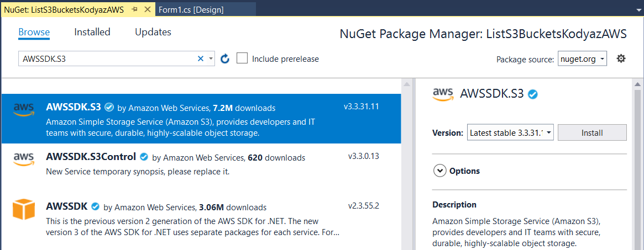Clear the search box text

(x=201, y=59)
